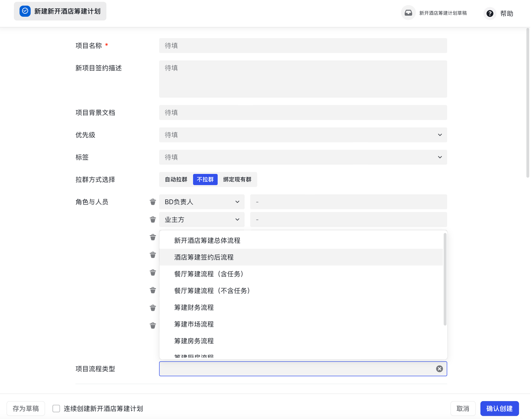Focus the 项目背景文档 input field
The height and width of the screenshot is (419, 532).
(x=303, y=112)
